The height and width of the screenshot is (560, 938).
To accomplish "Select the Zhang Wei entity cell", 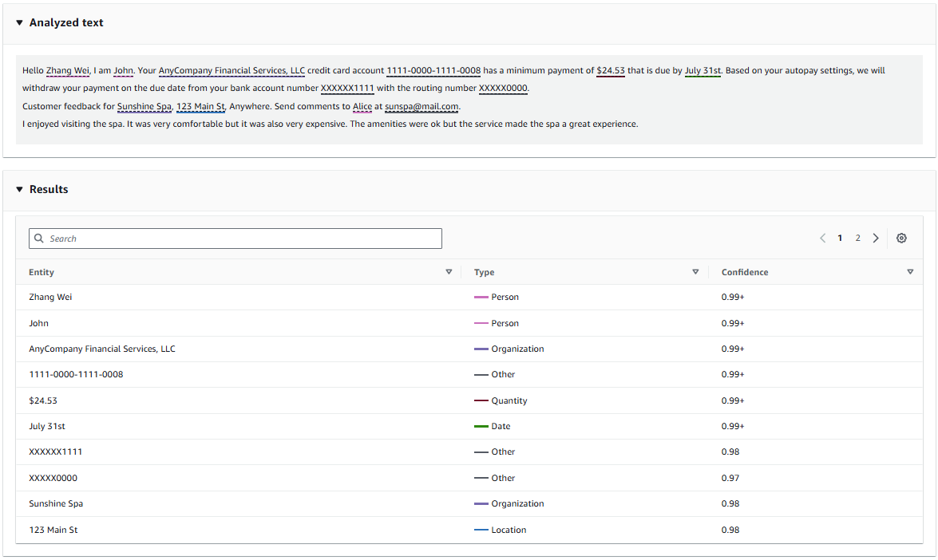I will point(50,297).
